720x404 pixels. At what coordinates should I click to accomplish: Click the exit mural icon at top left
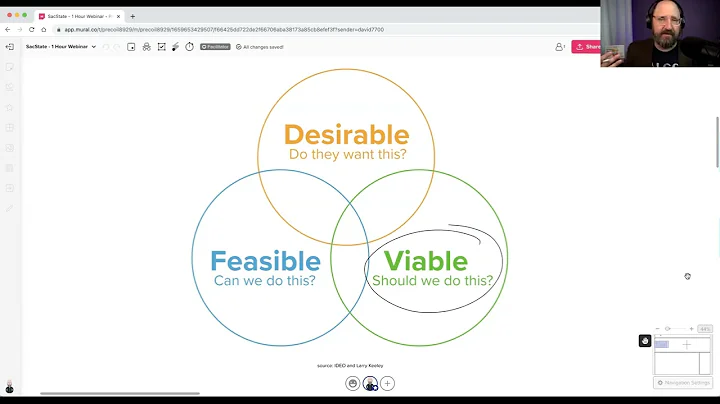click(x=10, y=47)
